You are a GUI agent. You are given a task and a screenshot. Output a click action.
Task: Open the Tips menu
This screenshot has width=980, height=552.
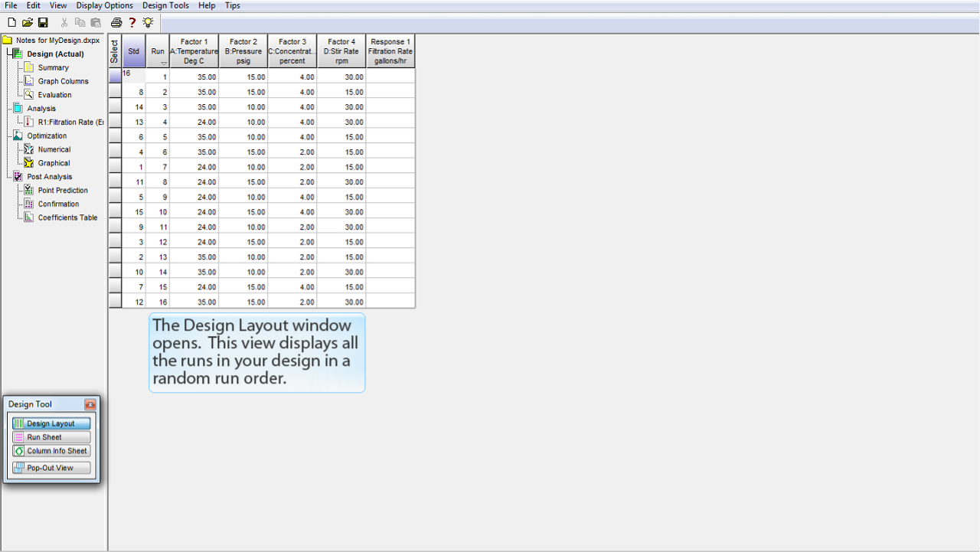coord(232,5)
